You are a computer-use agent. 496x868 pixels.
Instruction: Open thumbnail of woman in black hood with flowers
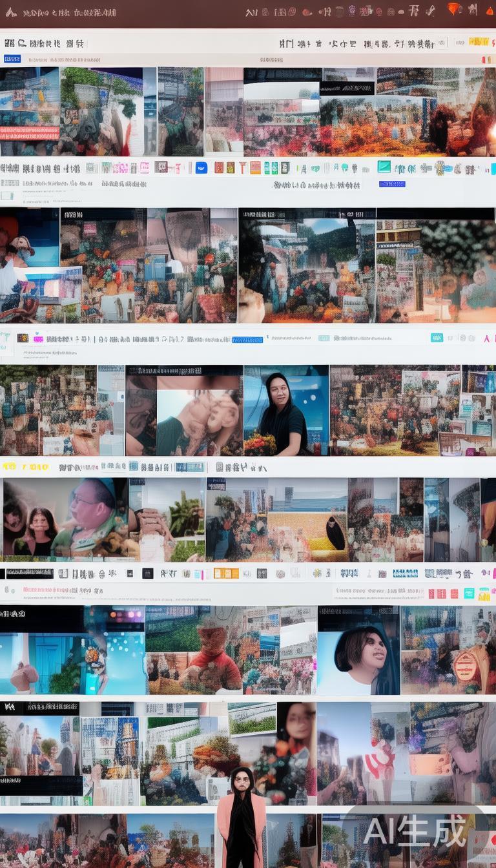coord(286,411)
